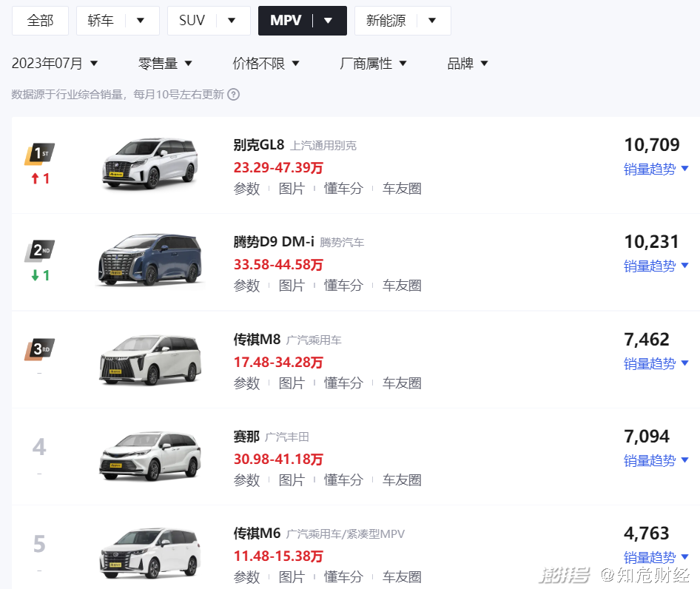Click the help question-mark icon

(x=234, y=95)
